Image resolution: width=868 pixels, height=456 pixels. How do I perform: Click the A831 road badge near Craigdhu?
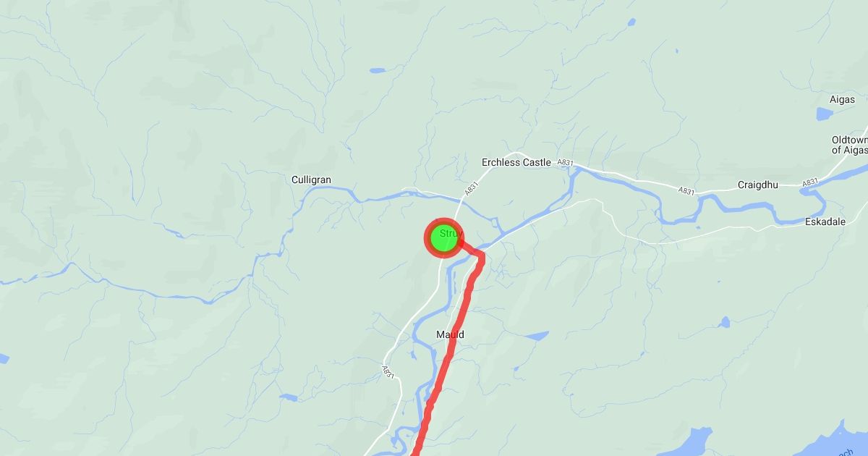coord(686,191)
